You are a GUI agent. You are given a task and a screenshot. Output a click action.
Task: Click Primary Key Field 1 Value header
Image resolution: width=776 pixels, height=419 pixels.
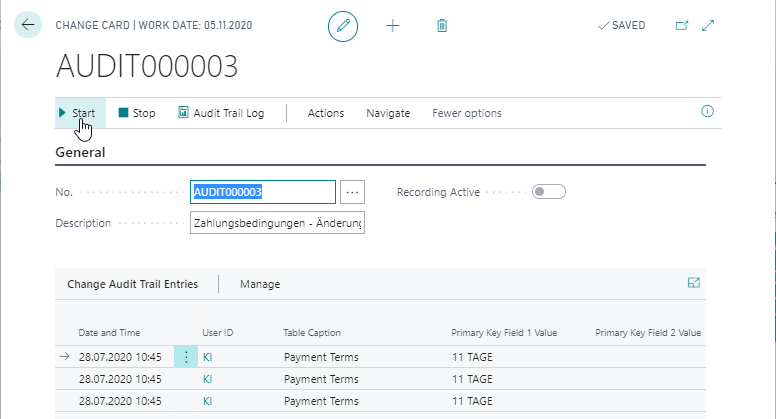pyautogui.click(x=504, y=333)
